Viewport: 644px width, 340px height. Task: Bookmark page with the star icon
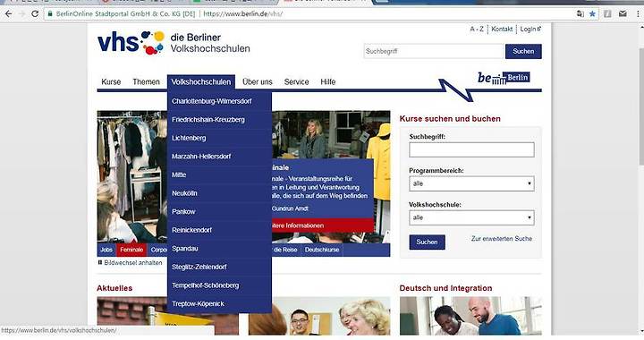click(x=592, y=13)
